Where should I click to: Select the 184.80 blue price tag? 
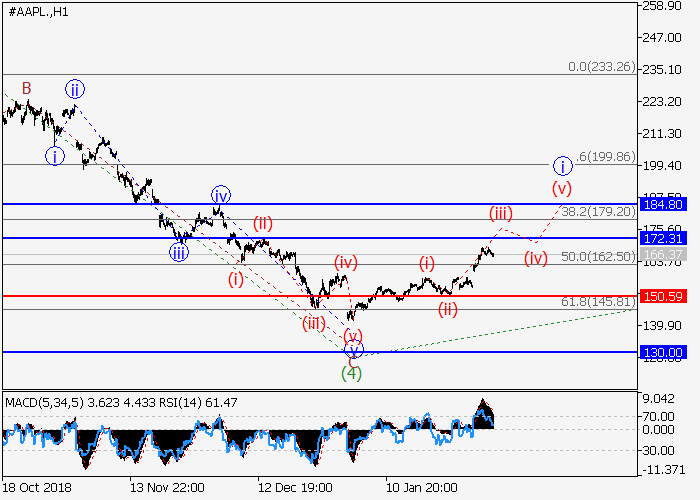tap(663, 204)
